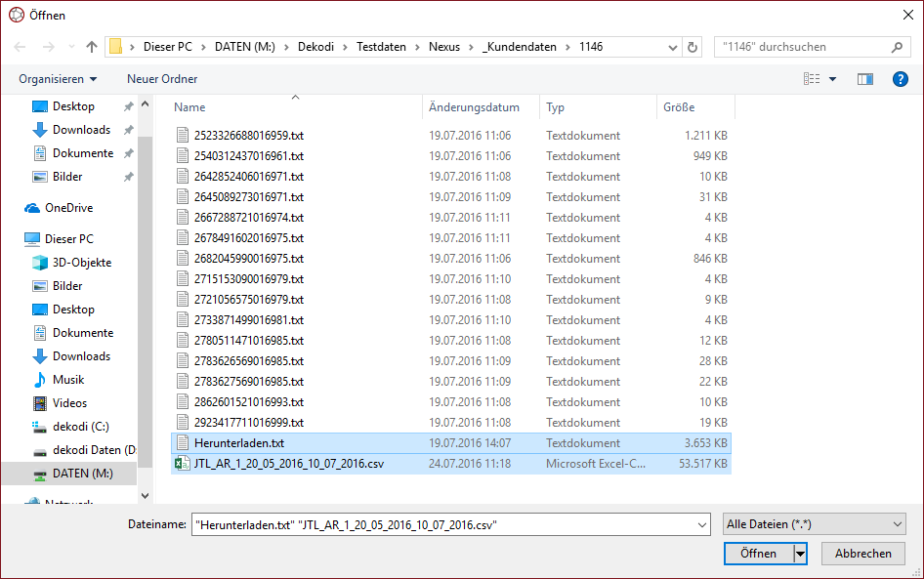Sort files by Änderungsdatum column
The image size is (924, 579).
pos(474,107)
